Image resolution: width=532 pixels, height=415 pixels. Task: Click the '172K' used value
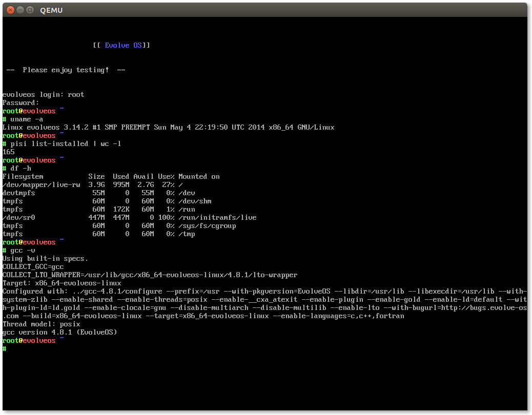coord(121,210)
